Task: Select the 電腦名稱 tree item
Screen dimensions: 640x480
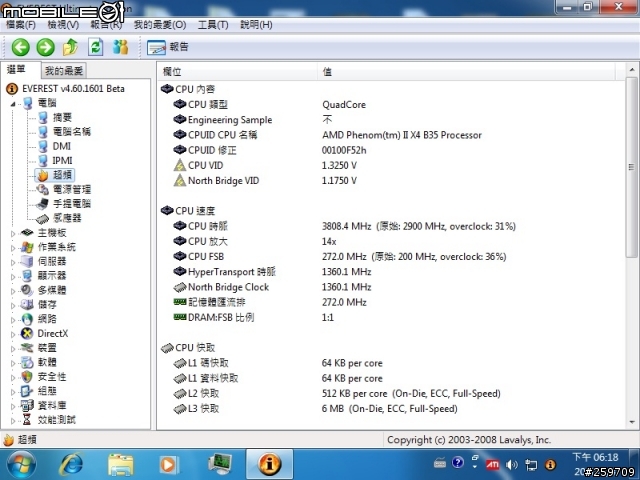Action: [x=71, y=131]
